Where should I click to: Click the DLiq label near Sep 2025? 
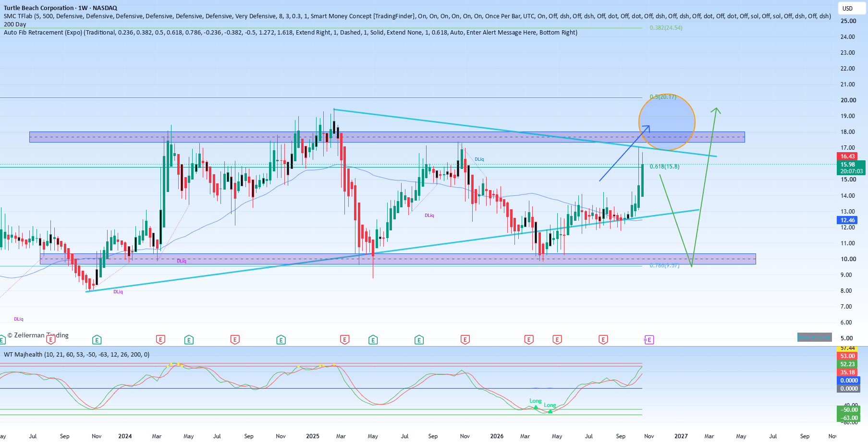tap(429, 216)
